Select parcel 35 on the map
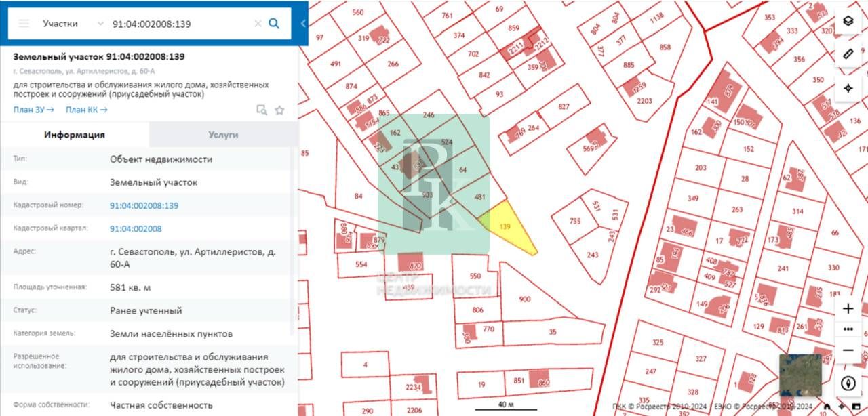 [x=552, y=332]
